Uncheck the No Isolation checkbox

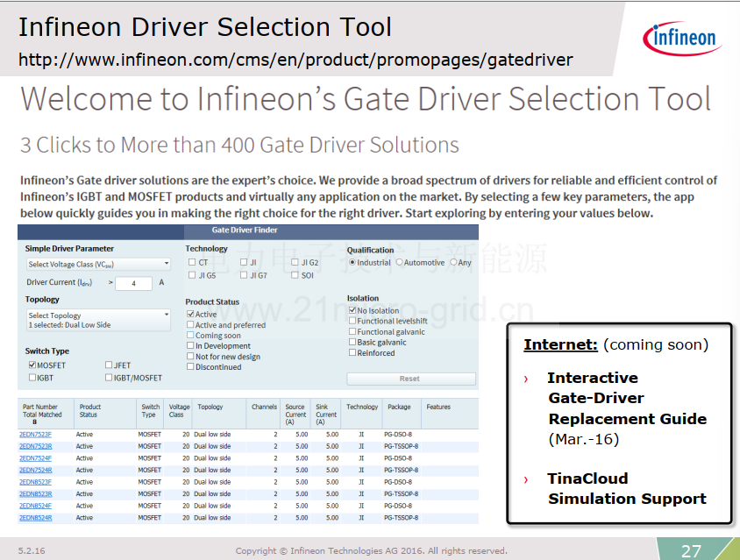pos(352,310)
